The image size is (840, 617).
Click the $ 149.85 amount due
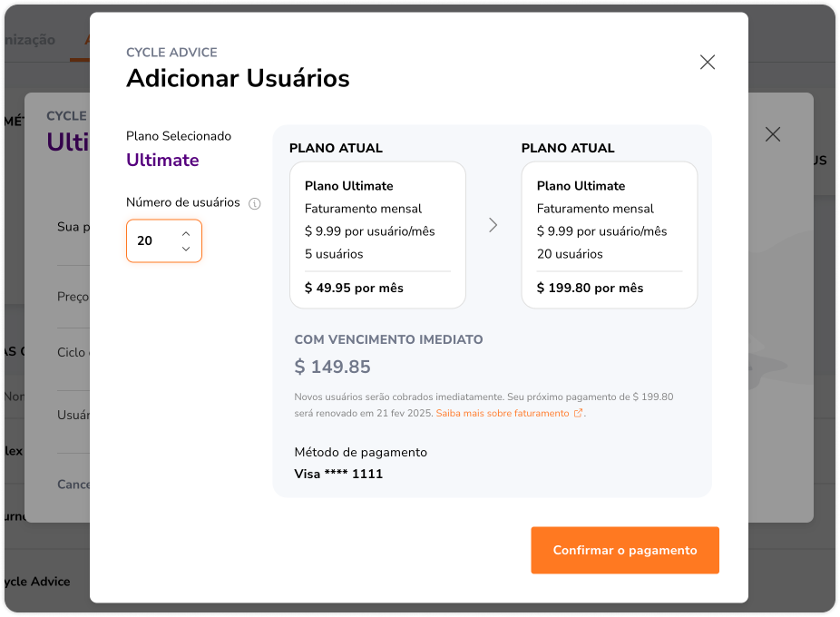coord(332,367)
